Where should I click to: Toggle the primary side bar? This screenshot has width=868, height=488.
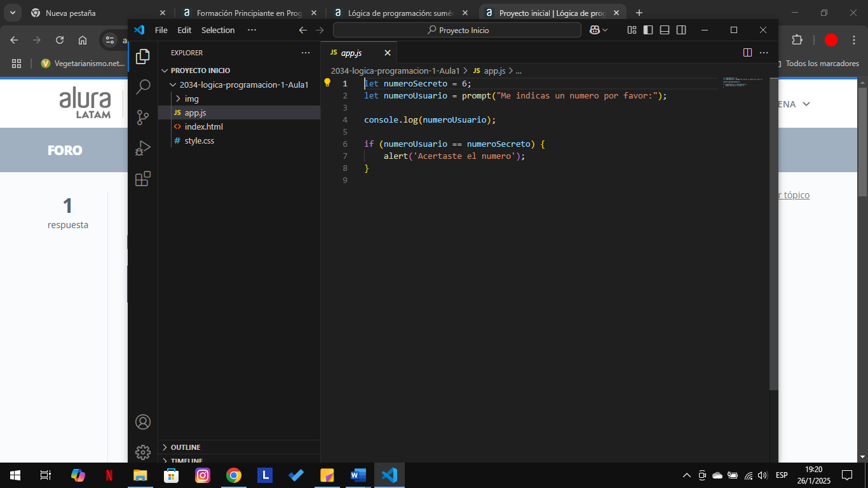[648, 30]
